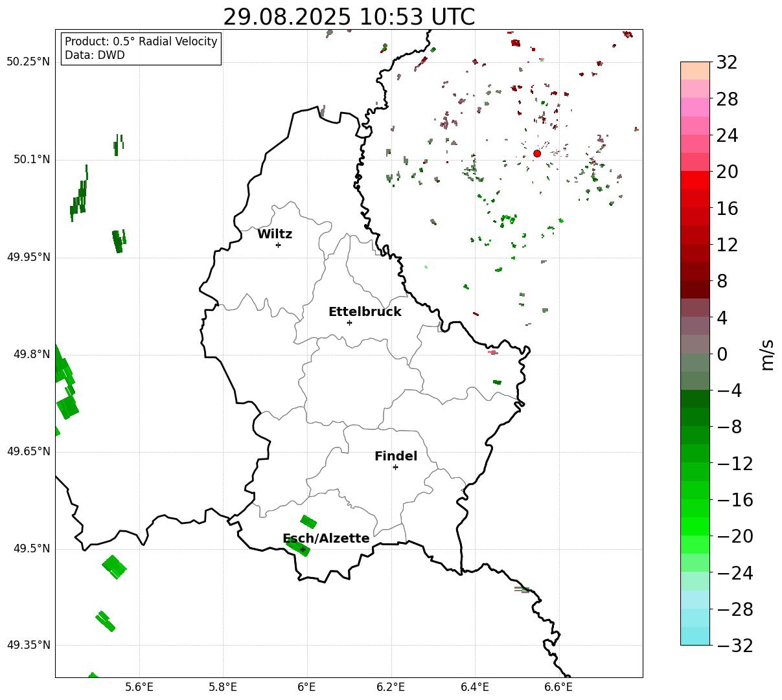Click the colorbar value 16
Screen dimensions: 782x700
[727, 209]
